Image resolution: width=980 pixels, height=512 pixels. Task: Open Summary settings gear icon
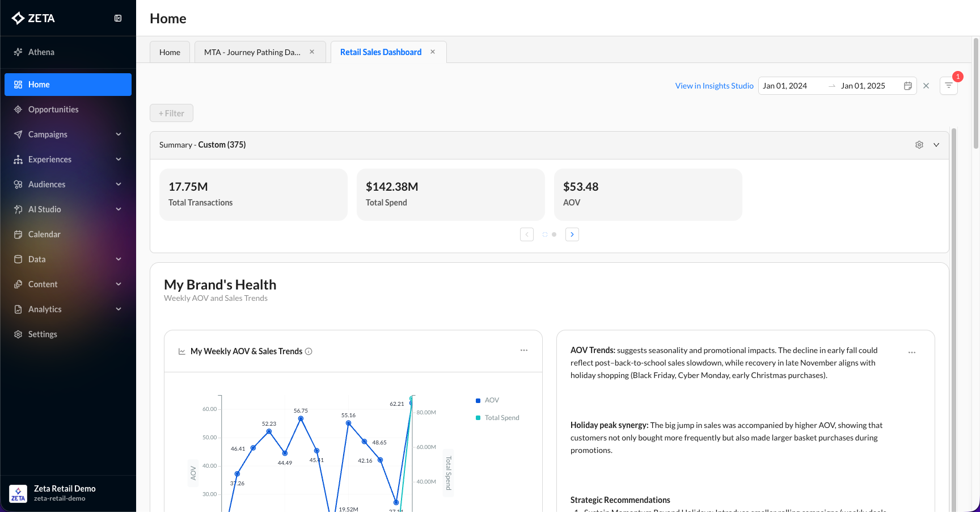919,145
